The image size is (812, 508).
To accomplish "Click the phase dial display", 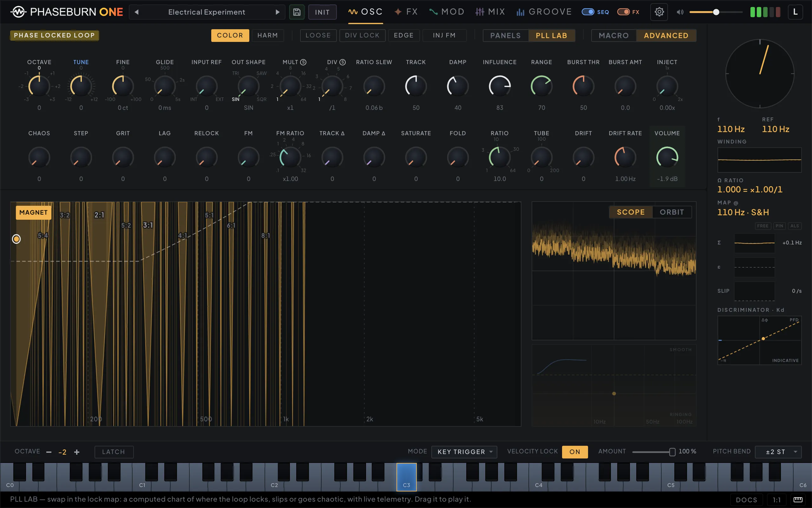I will point(760,74).
